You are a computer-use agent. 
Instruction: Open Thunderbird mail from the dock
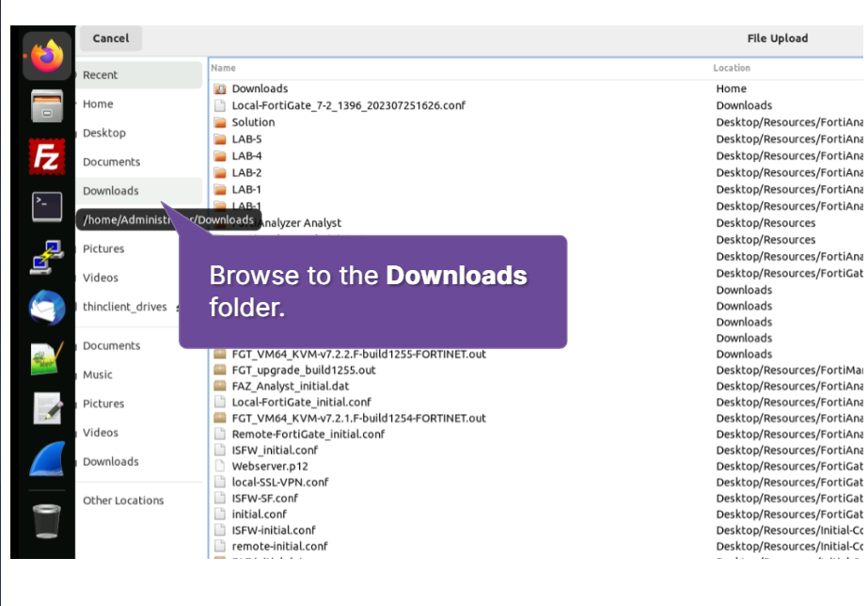[47, 308]
